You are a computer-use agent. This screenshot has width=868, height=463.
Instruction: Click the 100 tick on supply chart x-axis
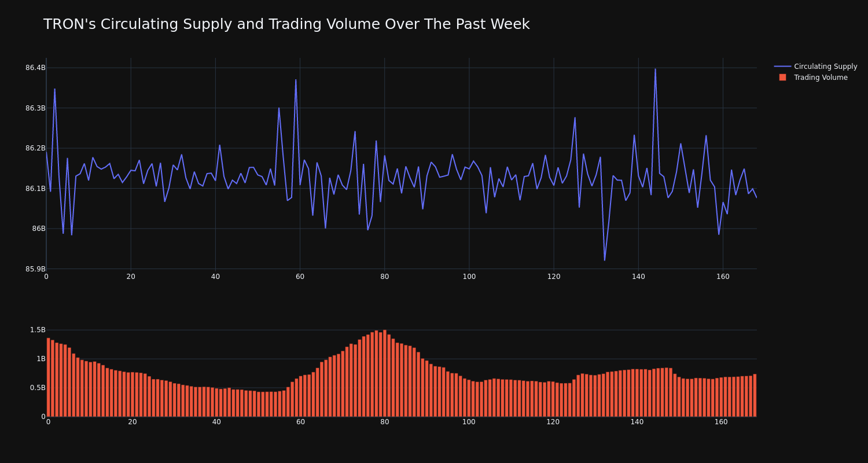coord(469,277)
